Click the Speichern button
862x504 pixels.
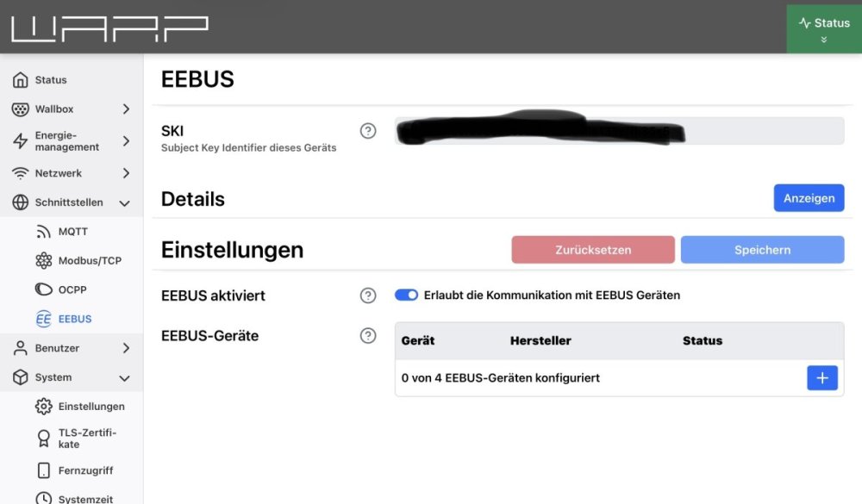tap(762, 250)
